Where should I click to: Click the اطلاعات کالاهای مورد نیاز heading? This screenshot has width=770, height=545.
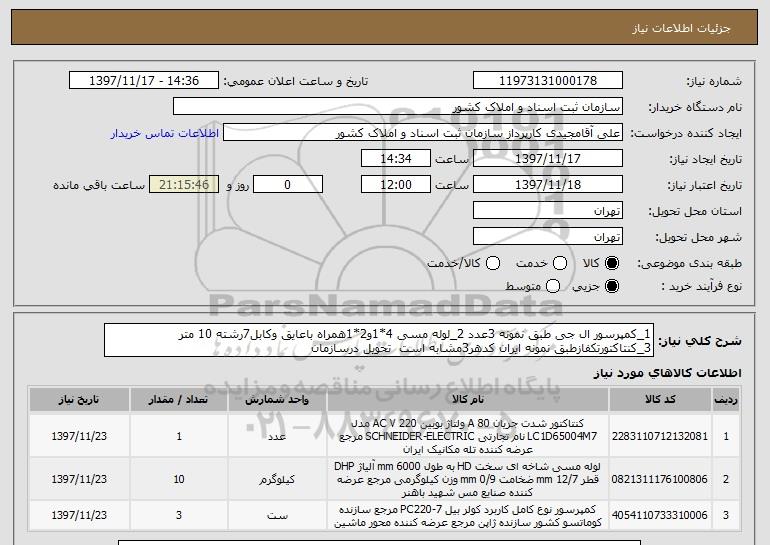667,373
